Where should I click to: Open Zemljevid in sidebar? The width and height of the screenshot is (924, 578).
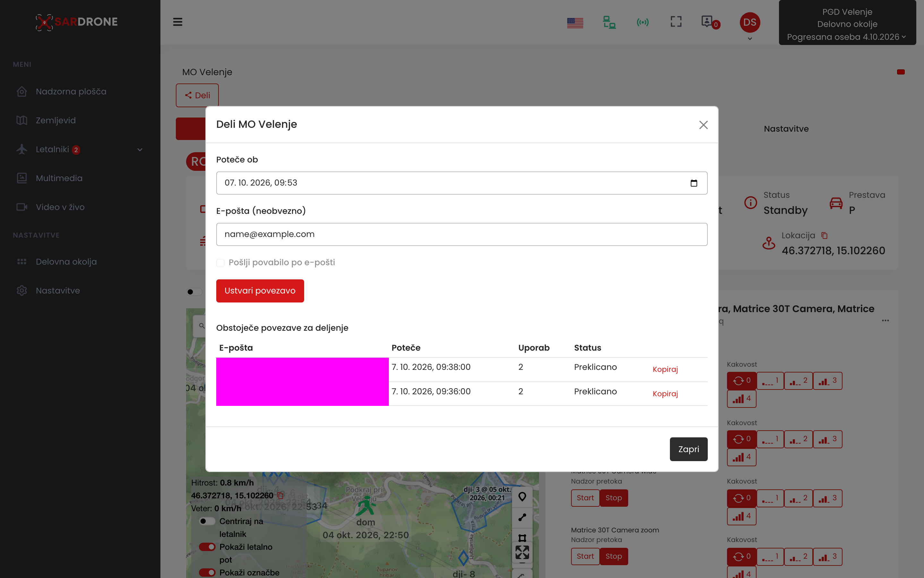click(x=56, y=120)
